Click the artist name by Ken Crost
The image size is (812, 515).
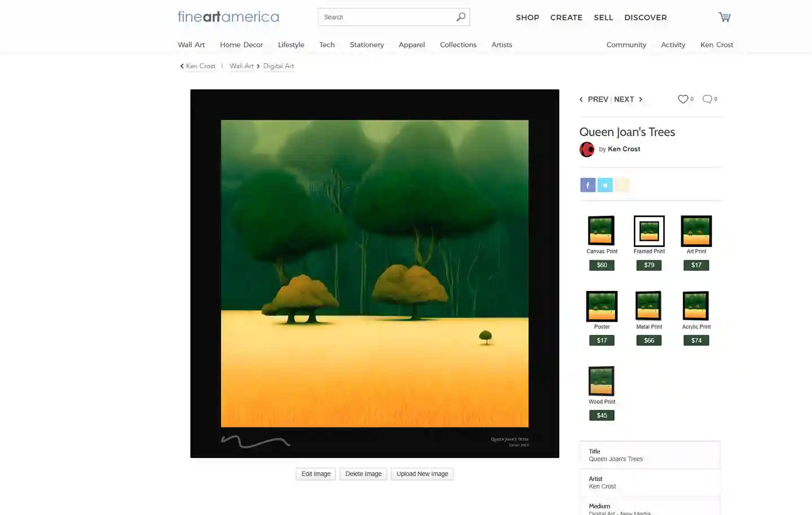tap(624, 149)
